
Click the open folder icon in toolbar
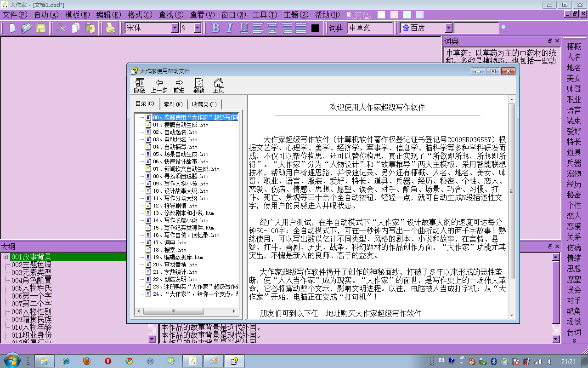pos(27,28)
